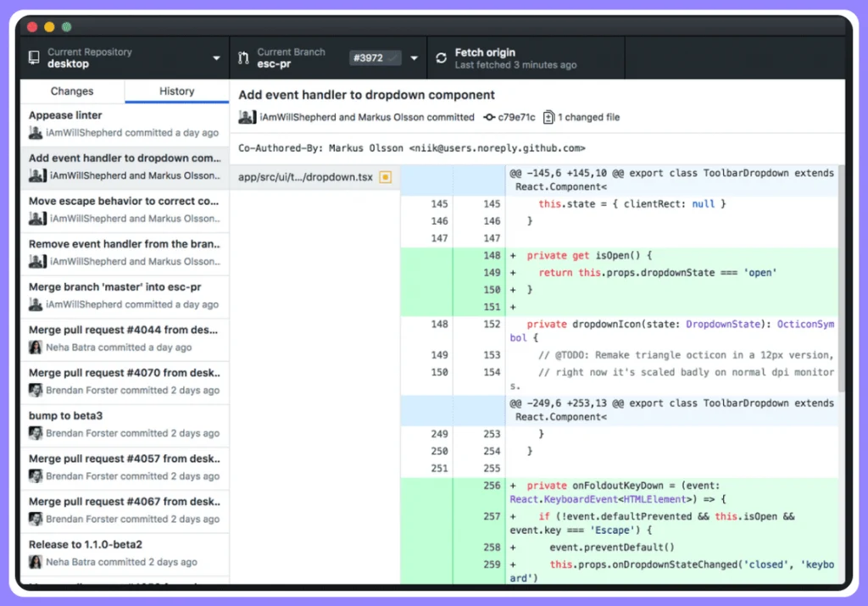The width and height of the screenshot is (868, 606).
Task: Select Add event handler to dropdown commit
Action: tap(125, 167)
